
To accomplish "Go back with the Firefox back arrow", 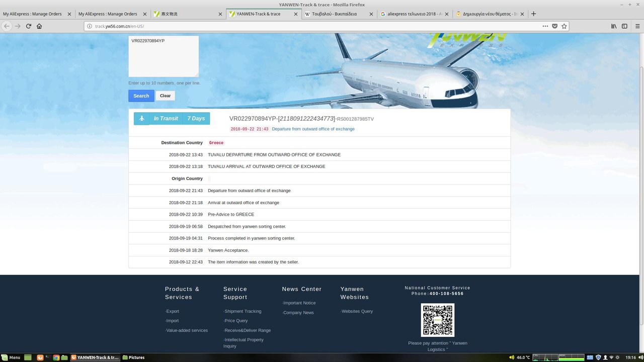I will (x=7, y=26).
